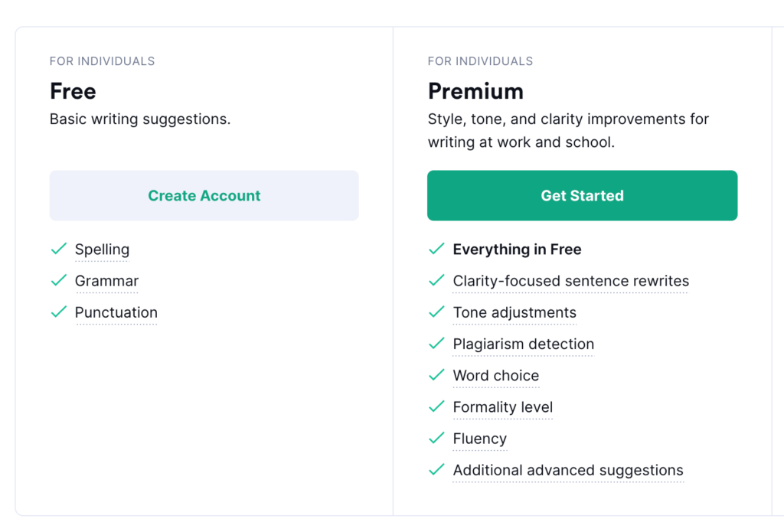
Task: Click the checkmark beside Everything in Free
Action: [436, 249]
